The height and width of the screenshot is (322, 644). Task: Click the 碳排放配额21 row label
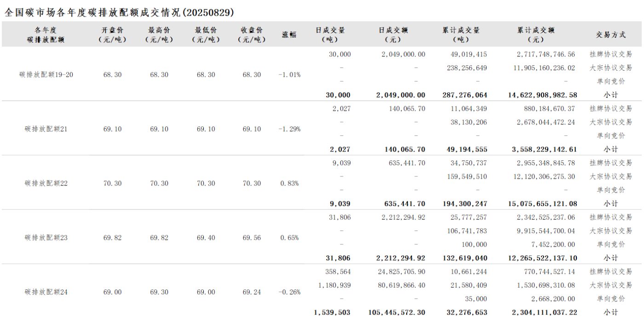(46, 129)
